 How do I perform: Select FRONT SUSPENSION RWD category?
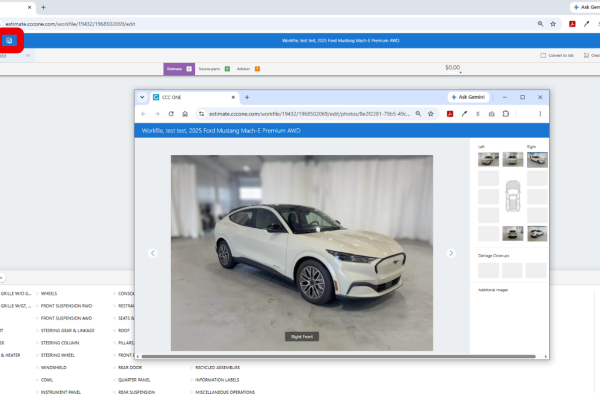tap(67, 306)
